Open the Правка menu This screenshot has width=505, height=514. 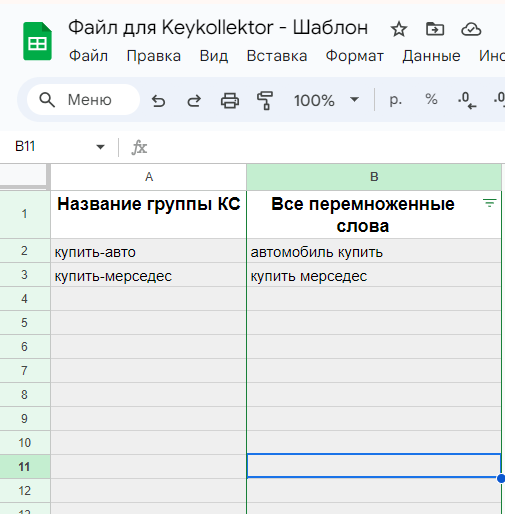pos(154,56)
